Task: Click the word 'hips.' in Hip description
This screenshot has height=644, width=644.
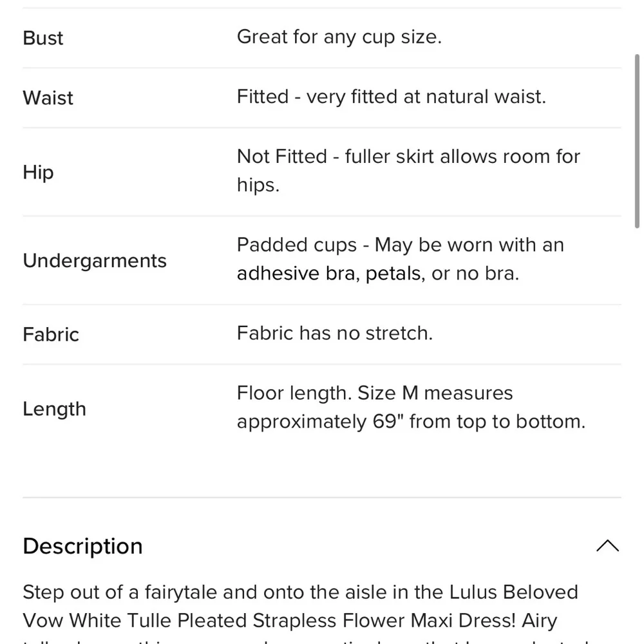Action: coord(258,185)
